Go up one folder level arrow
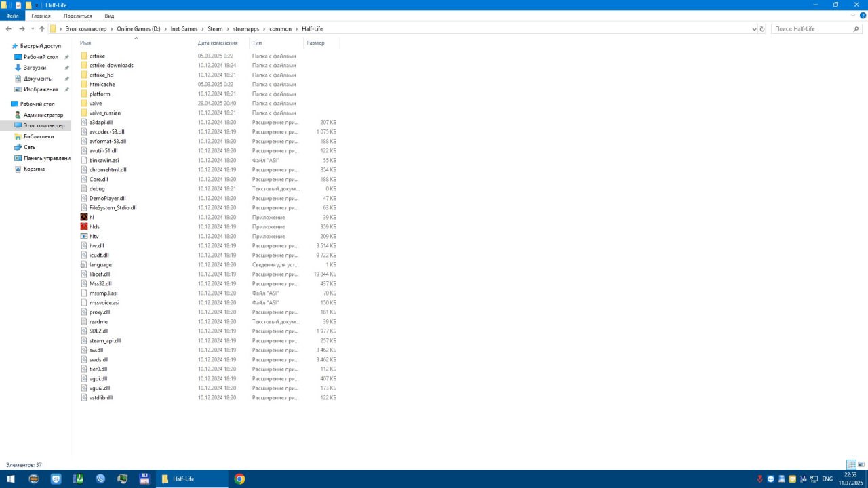 click(41, 29)
